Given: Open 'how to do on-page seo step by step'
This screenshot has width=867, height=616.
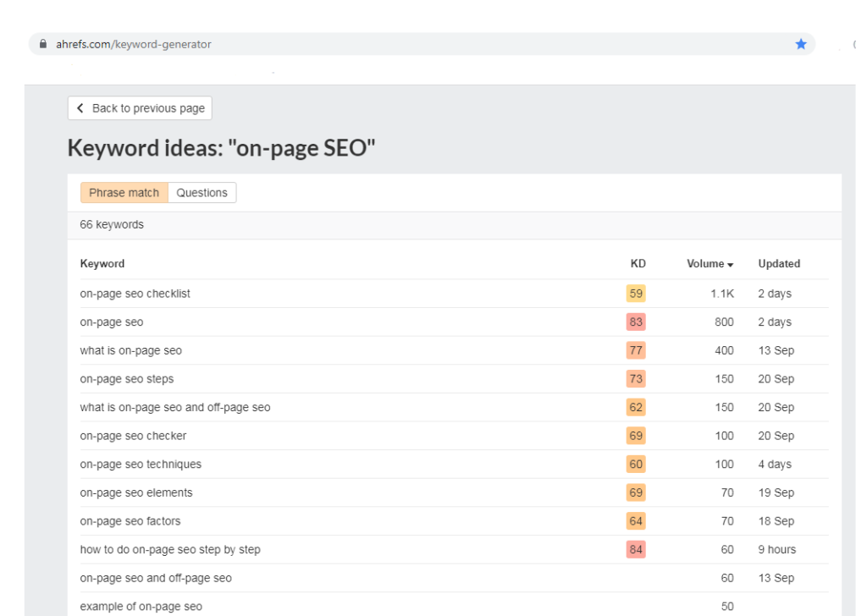Looking at the screenshot, I should point(169,549).
